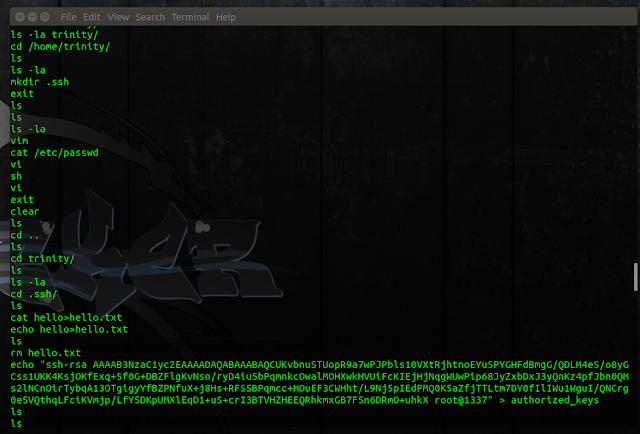Click the 'cat /etc/passwd' line
This screenshot has height=434, width=640.
pyautogui.click(x=54, y=153)
